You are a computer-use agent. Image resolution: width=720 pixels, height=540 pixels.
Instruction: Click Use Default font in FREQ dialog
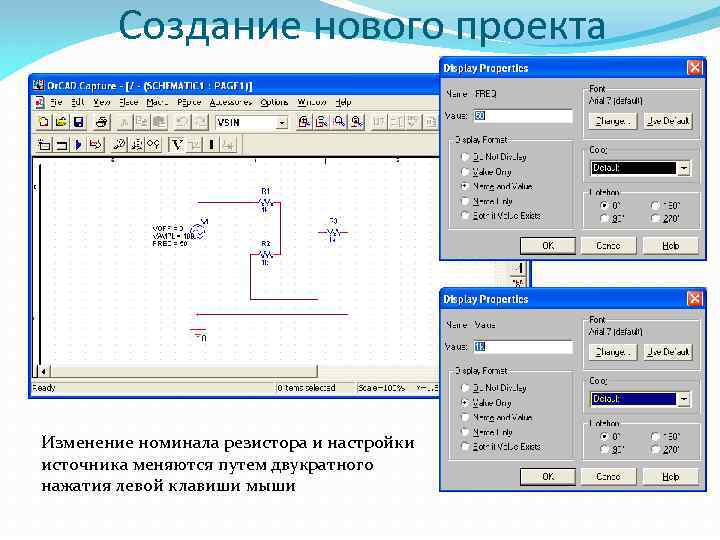click(x=668, y=121)
